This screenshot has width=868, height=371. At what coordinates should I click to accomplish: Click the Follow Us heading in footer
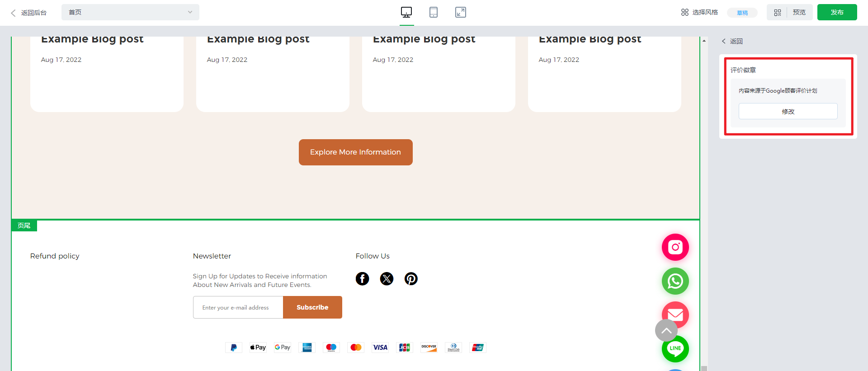373,256
